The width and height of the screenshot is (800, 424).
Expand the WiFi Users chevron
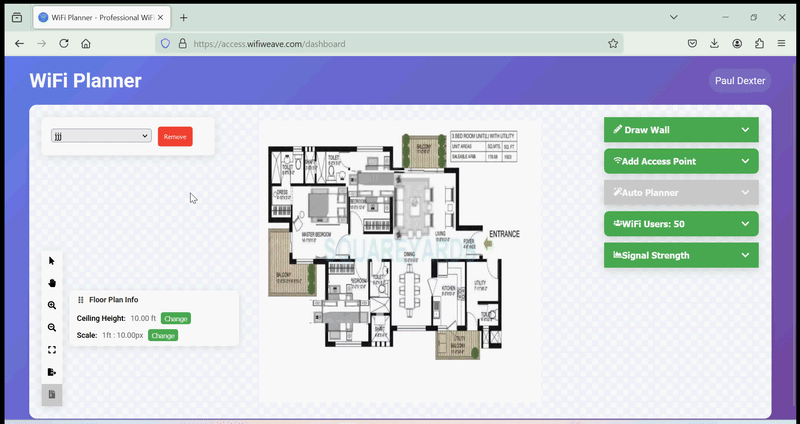pyautogui.click(x=745, y=224)
